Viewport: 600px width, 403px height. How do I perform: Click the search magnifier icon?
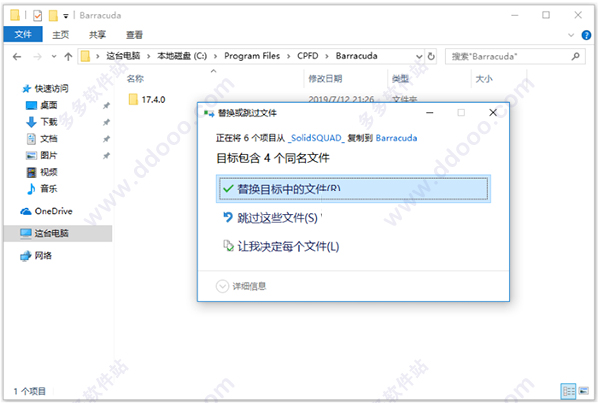click(x=575, y=57)
